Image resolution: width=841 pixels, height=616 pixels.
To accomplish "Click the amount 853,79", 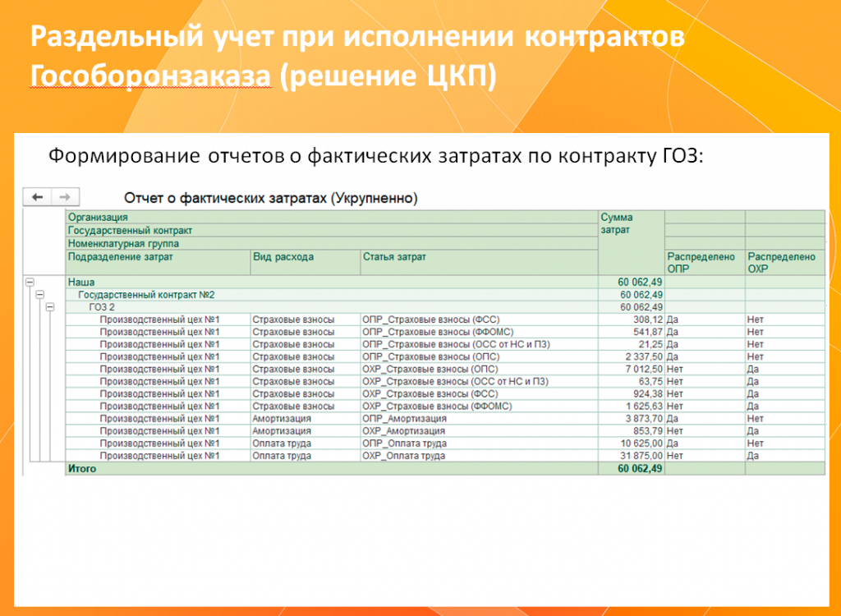I will pos(648,431).
